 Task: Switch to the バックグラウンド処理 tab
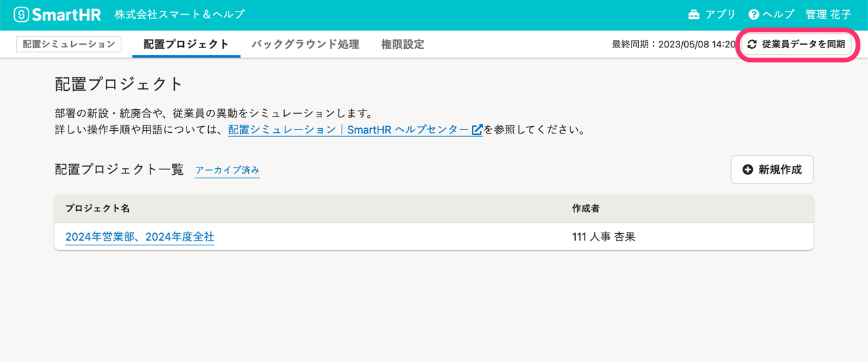click(x=305, y=44)
